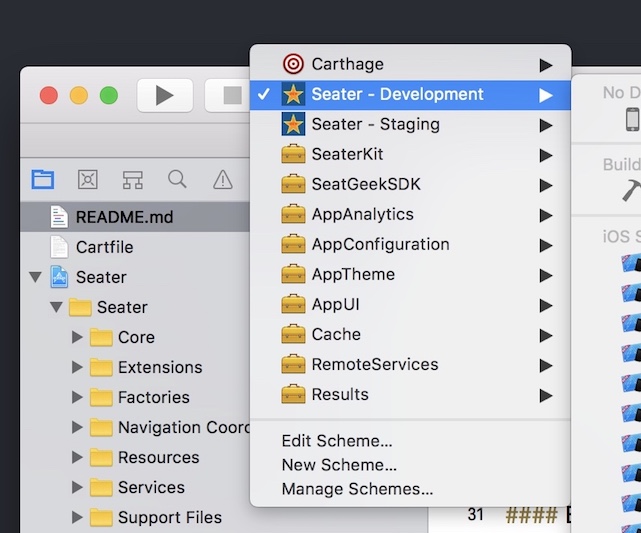Screen dimensions: 641x533
Task: Select the Support Files group label
Action: coord(170,517)
